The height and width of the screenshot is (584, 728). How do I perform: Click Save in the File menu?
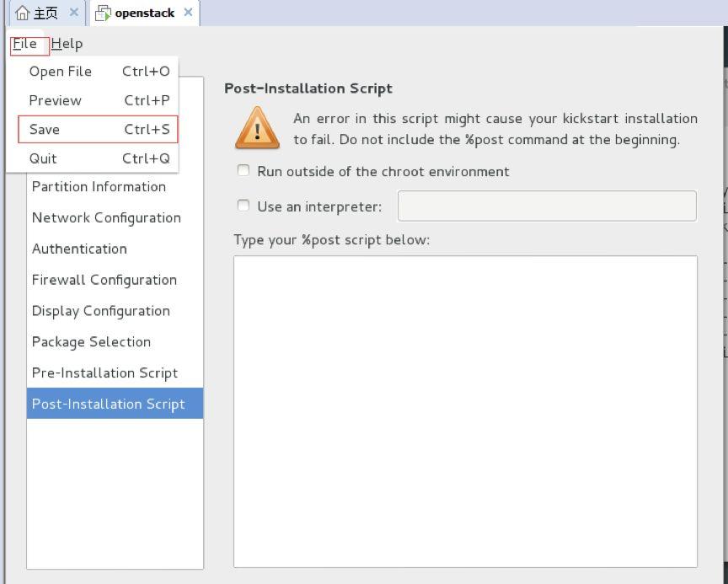pyautogui.click(x=45, y=130)
